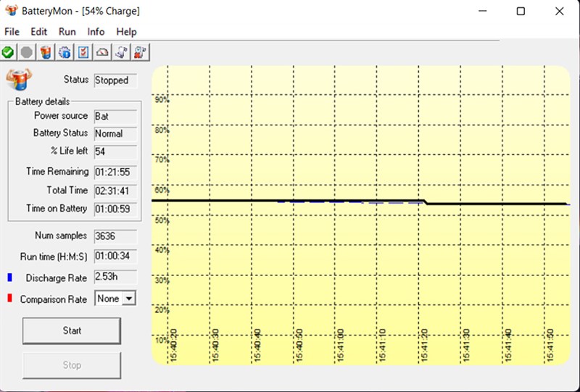The width and height of the screenshot is (580, 392).
Task: Click the muscular battery logo image
Action: click(x=18, y=79)
